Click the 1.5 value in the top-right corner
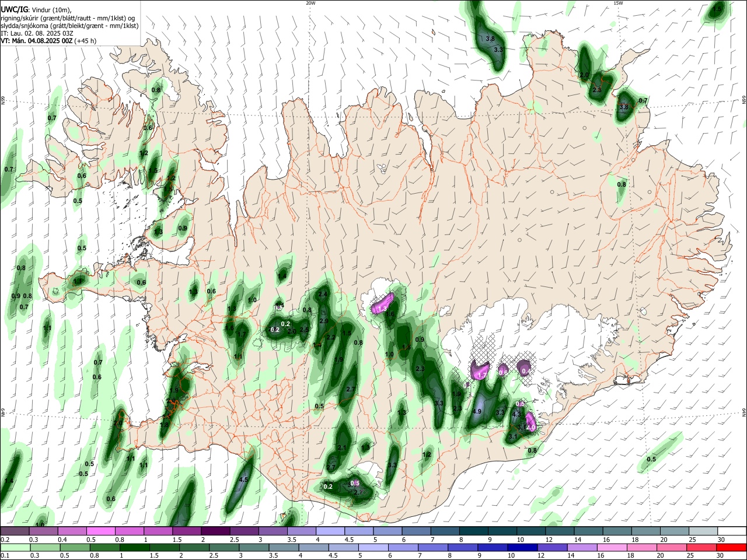This screenshot has height=560, width=747. click(x=718, y=9)
